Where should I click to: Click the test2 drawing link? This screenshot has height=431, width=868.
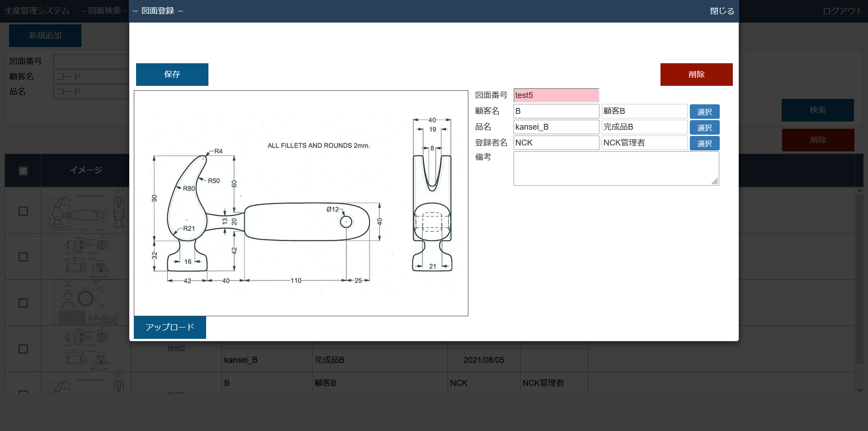(176, 348)
